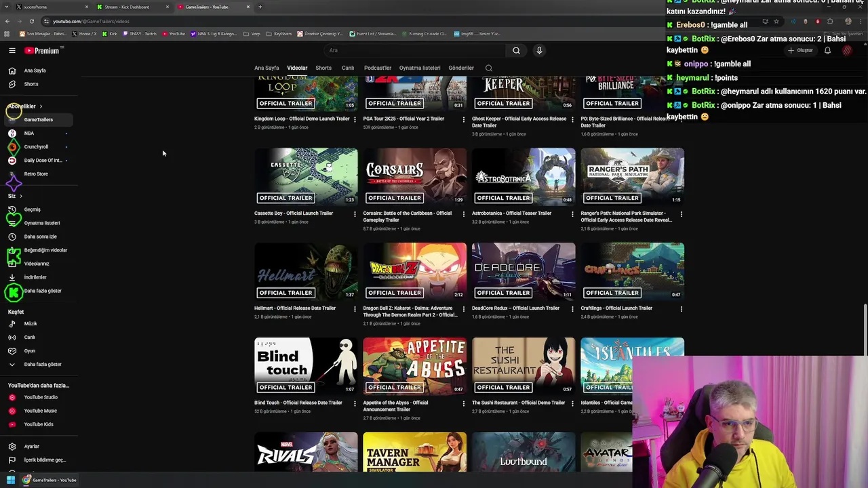
Task: Play the Dragon Ball Z Kakarot thumbnail
Action: 414,272
